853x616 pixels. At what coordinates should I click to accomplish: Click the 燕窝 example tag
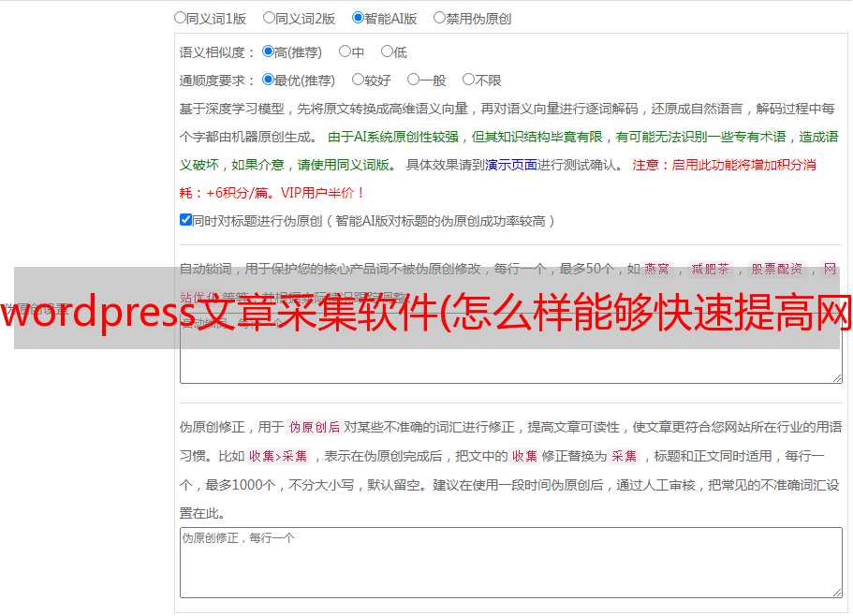[656, 269]
